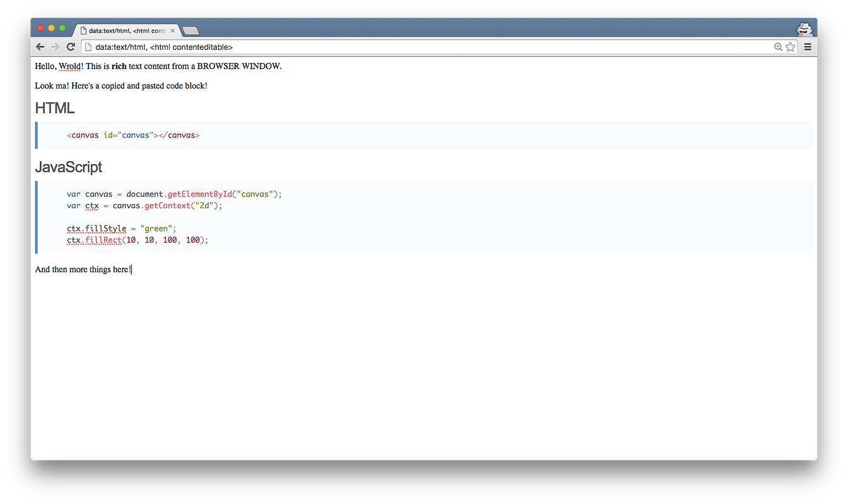The image size is (848, 504).
Task: Reload the page with the refresh icon
Action: point(71,47)
